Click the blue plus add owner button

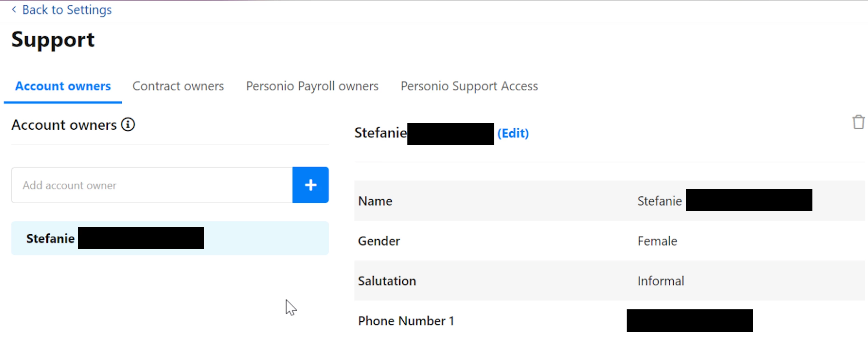pos(310,185)
